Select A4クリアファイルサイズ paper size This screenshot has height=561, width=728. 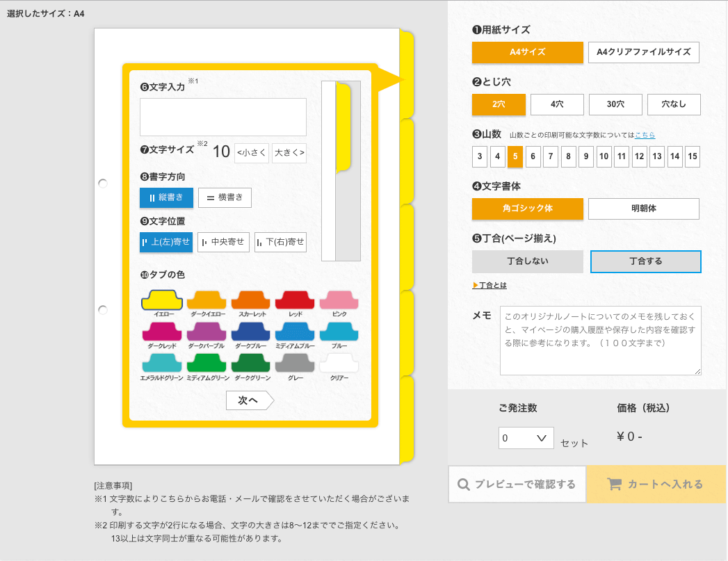click(643, 52)
